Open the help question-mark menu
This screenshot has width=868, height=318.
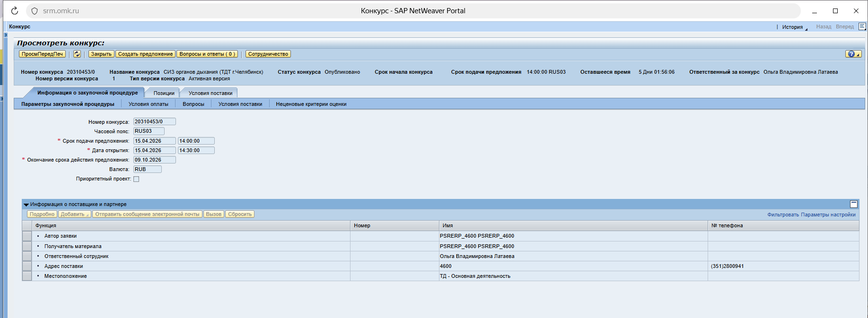pyautogui.click(x=853, y=54)
